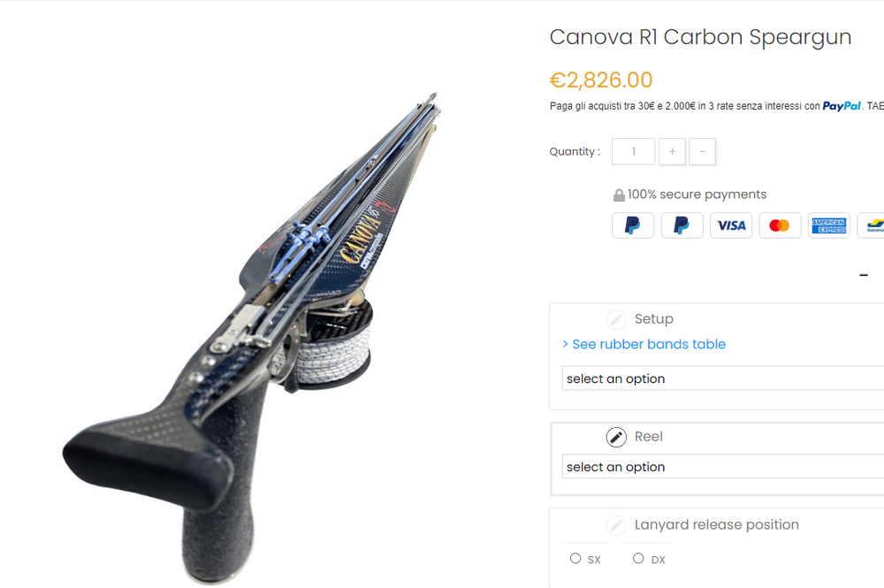The image size is (884, 588).
Task: Increase quantity with the plus button
Action: point(672,152)
